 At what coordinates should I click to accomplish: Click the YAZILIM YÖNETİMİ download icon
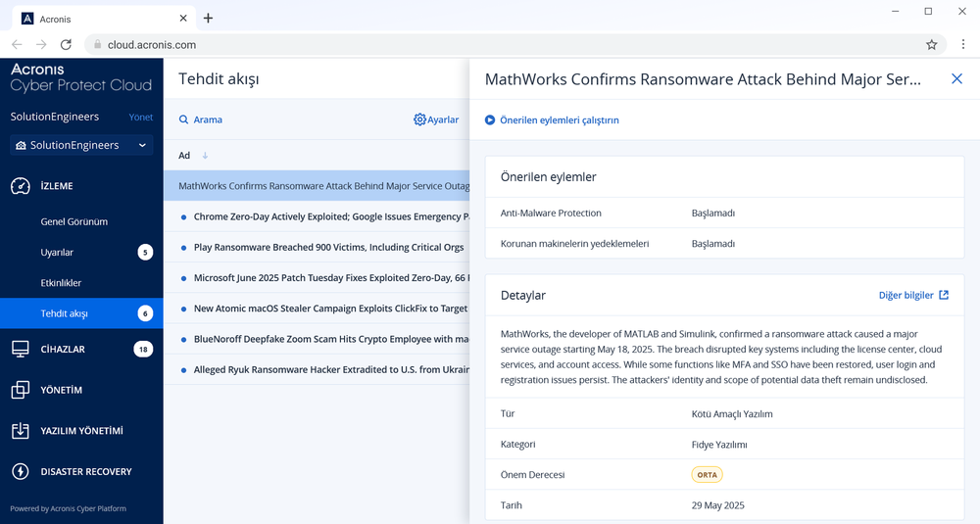20,431
